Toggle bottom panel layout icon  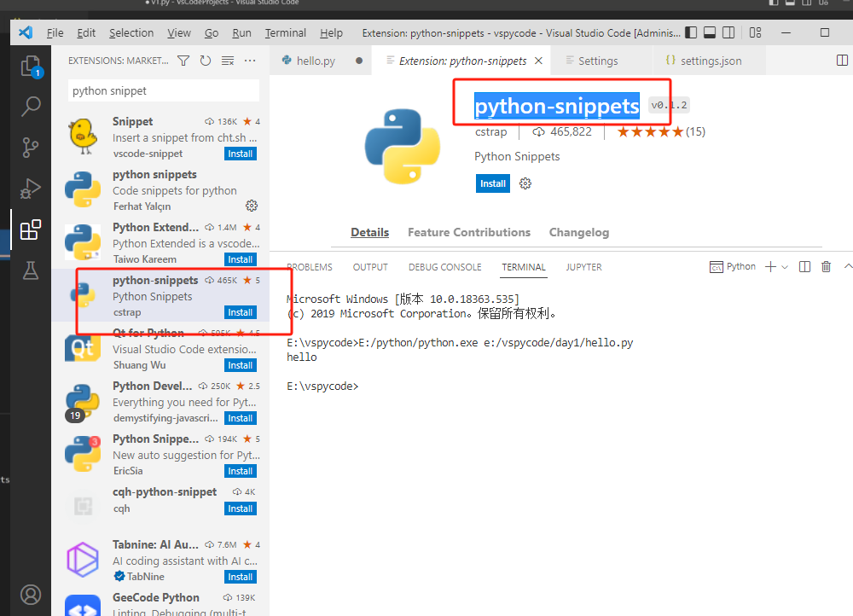point(710,32)
